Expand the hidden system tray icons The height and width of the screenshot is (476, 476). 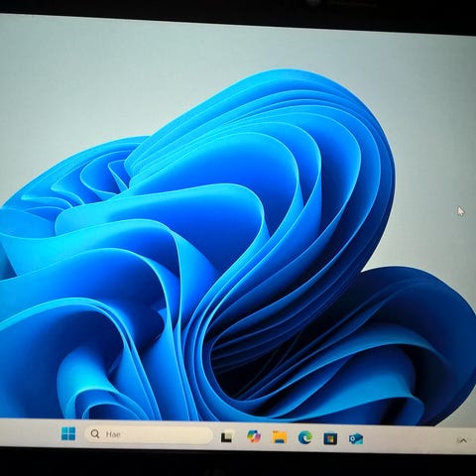463,440
